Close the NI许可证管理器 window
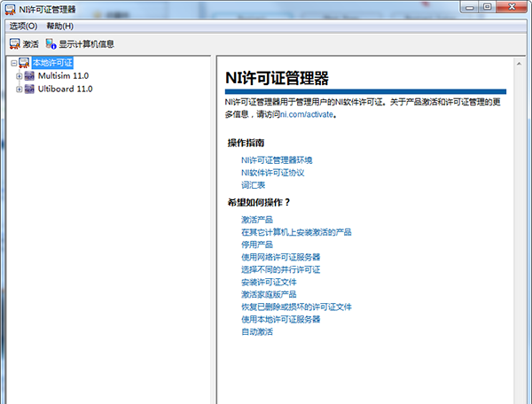 [x=512, y=7]
